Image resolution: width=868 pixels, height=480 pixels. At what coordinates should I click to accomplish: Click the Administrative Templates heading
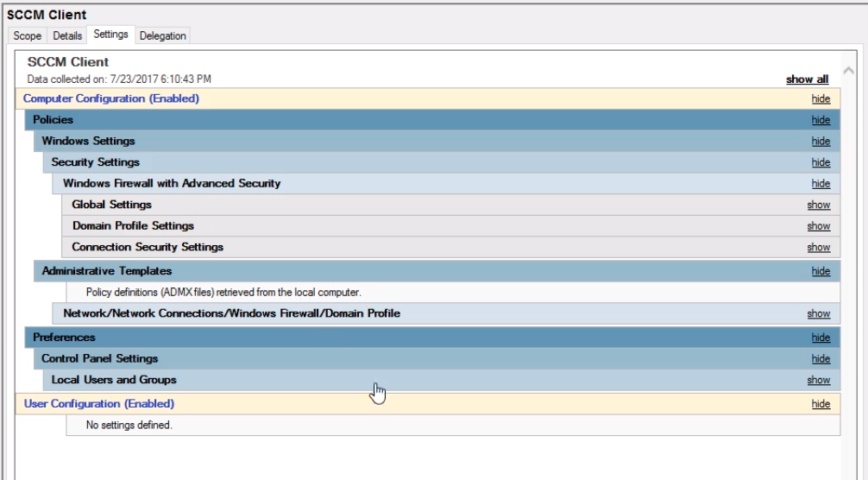[x=107, y=271]
